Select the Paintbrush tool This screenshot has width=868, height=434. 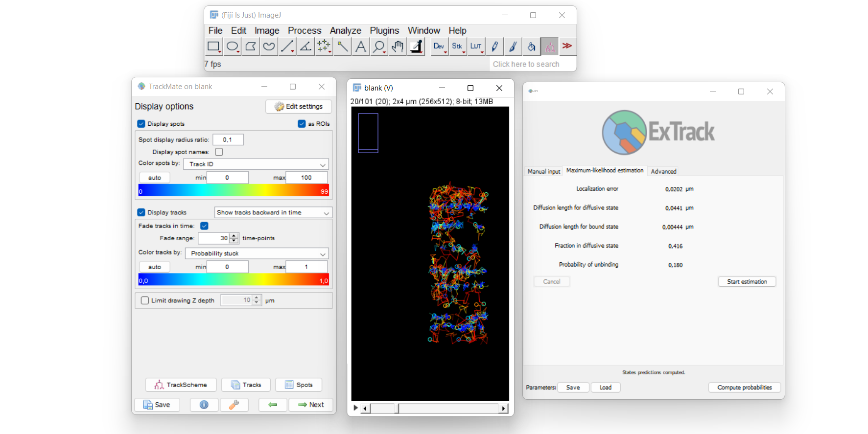click(513, 46)
